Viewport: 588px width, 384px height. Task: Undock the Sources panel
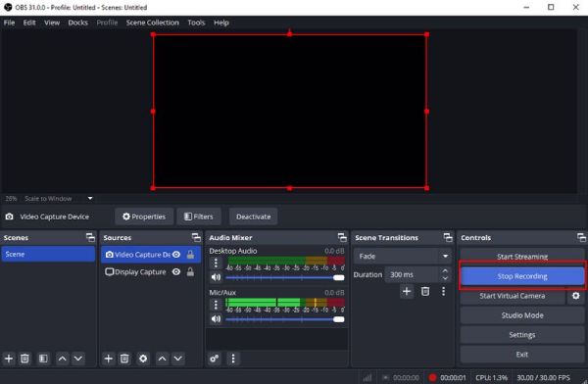[196, 237]
